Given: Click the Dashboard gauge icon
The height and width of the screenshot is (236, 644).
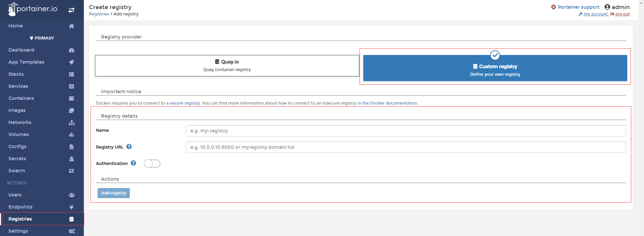Looking at the screenshot, I should click(71, 50).
